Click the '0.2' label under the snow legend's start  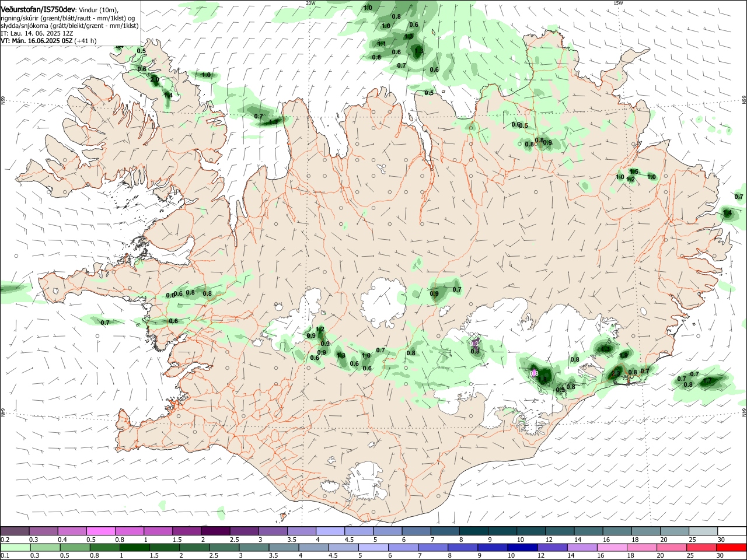(5, 540)
